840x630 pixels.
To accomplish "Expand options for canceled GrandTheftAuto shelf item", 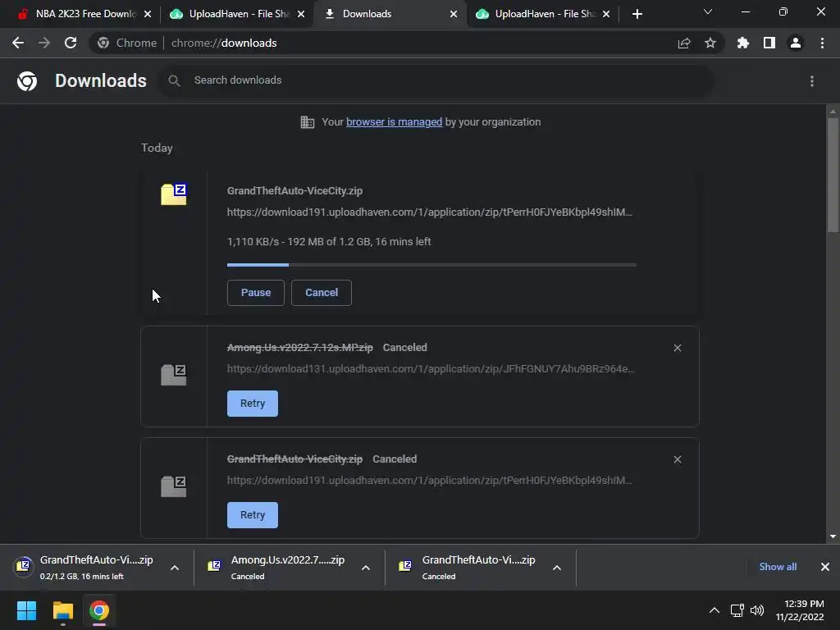I will coord(557,568).
